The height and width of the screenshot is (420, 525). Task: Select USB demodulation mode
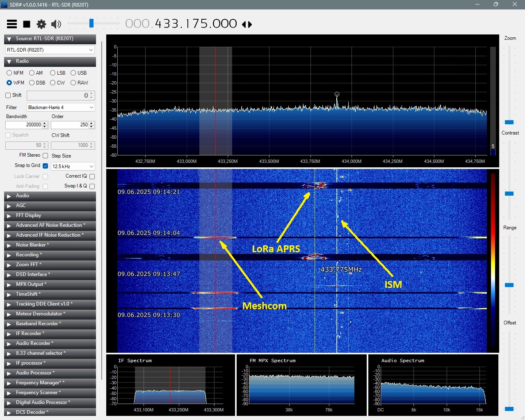pyautogui.click(x=73, y=73)
